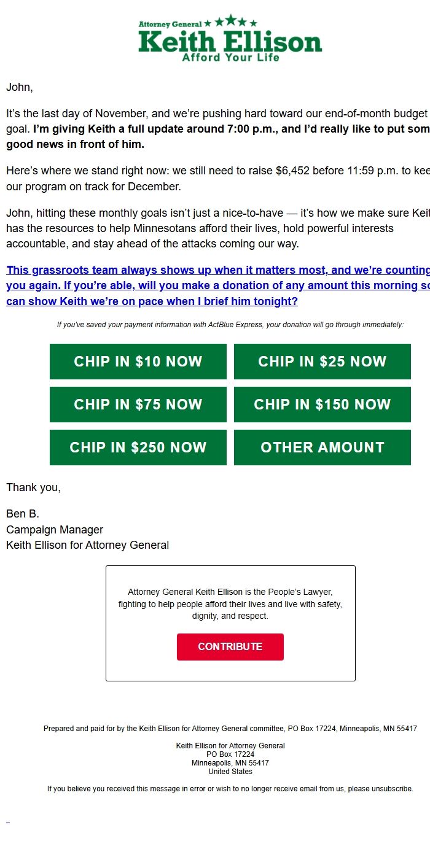430x868 pixels.
Task: Chip in $10 now
Action: click(138, 361)
